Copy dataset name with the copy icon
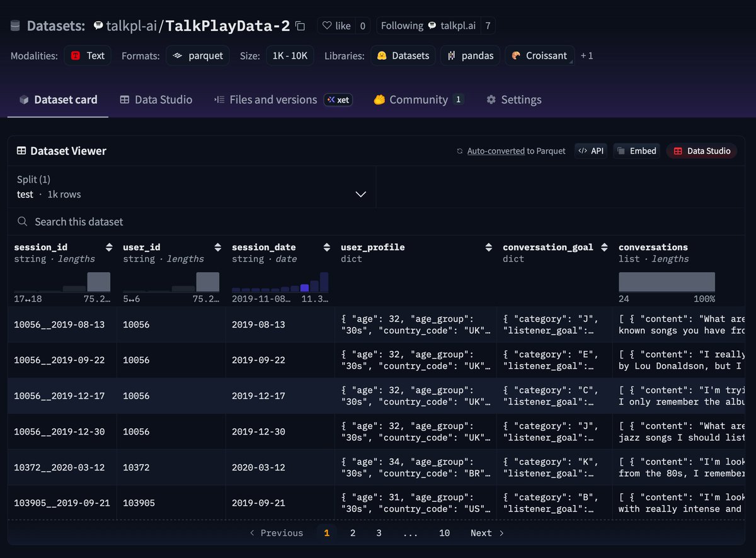 301,26
